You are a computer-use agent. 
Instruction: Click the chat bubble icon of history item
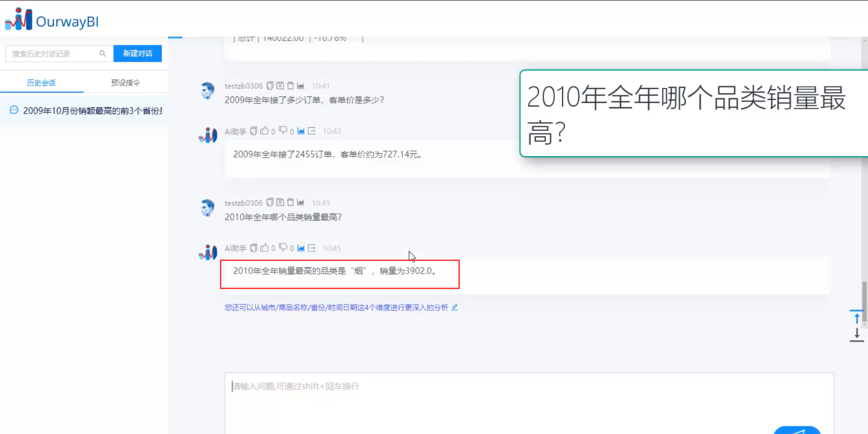pos(14,110)
